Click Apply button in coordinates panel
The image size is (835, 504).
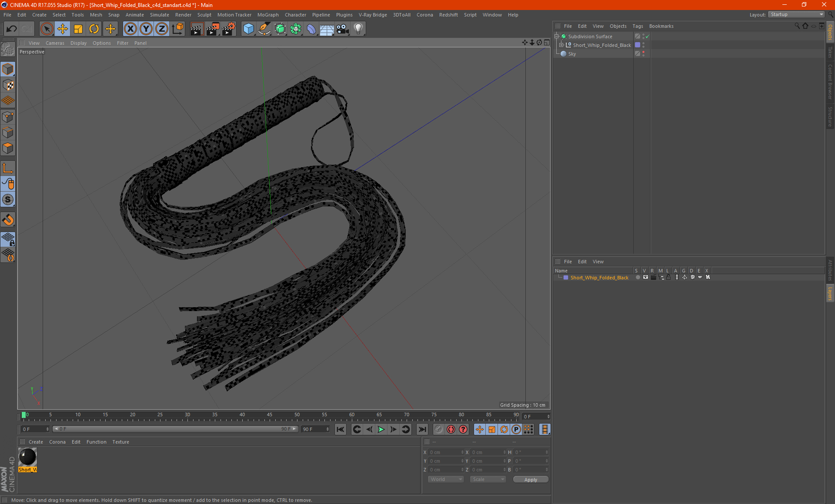click(528, 479)
